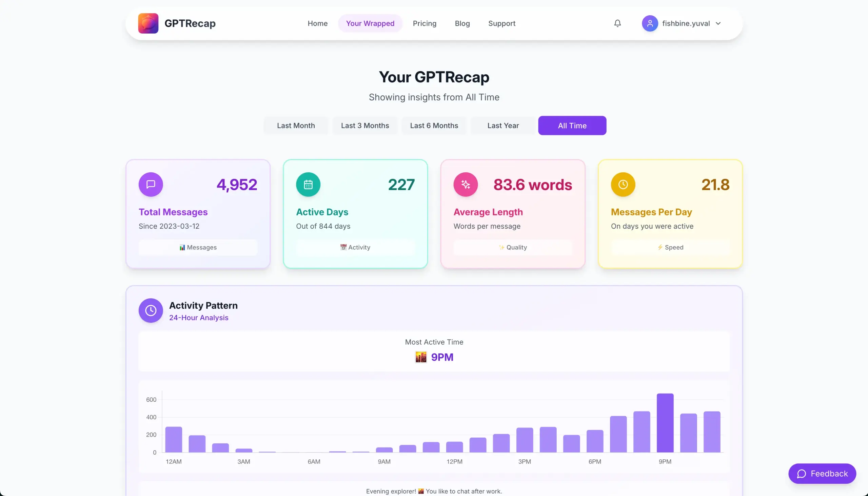Click the 6PM bar in the chart
The height and width of the screenshot is (496, 868).
[595, 441]
